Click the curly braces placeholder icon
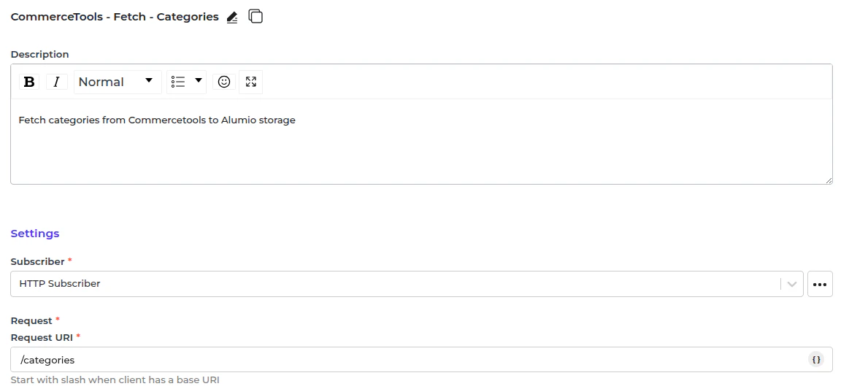 pos(816,359)
